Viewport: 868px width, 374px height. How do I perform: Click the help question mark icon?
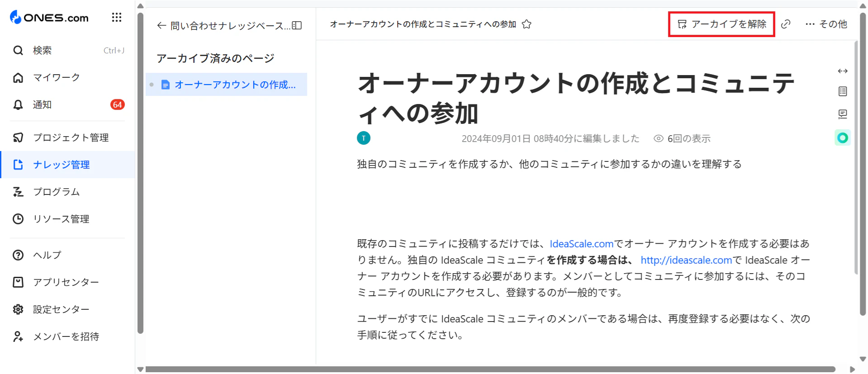pos(18,255)
